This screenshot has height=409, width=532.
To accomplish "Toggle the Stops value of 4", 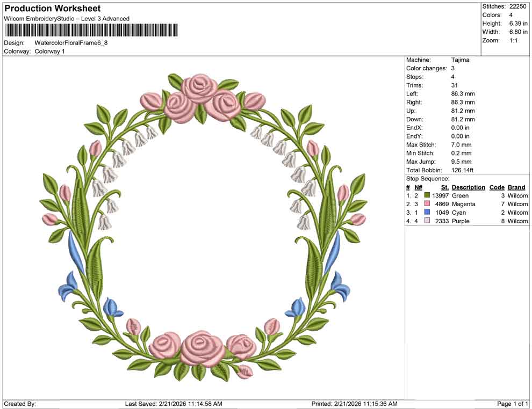I will [453, 76].
